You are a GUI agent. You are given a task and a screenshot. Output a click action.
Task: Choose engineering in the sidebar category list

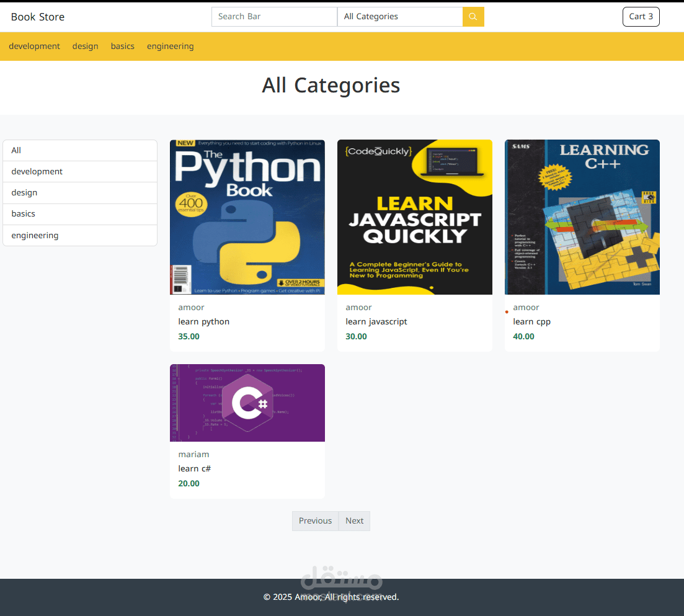[x=80, y=236]
